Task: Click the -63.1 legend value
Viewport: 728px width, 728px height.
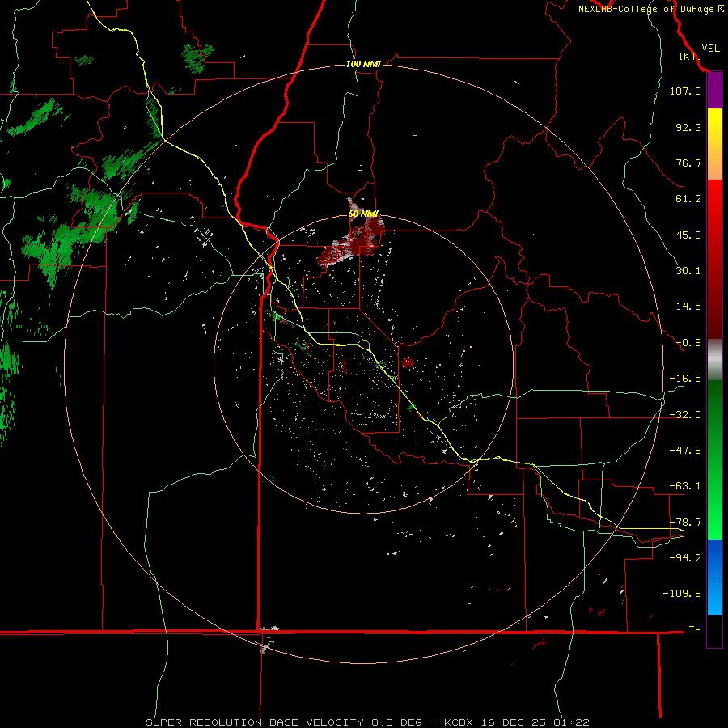Action: tap(685, 486)
